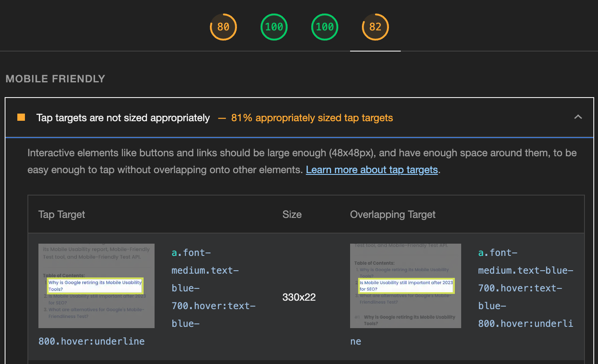Viewport: 598px width, 364px height.
Task: Select the green 100 gauge beside the 82 gauge
Action: tap(324, 27)
